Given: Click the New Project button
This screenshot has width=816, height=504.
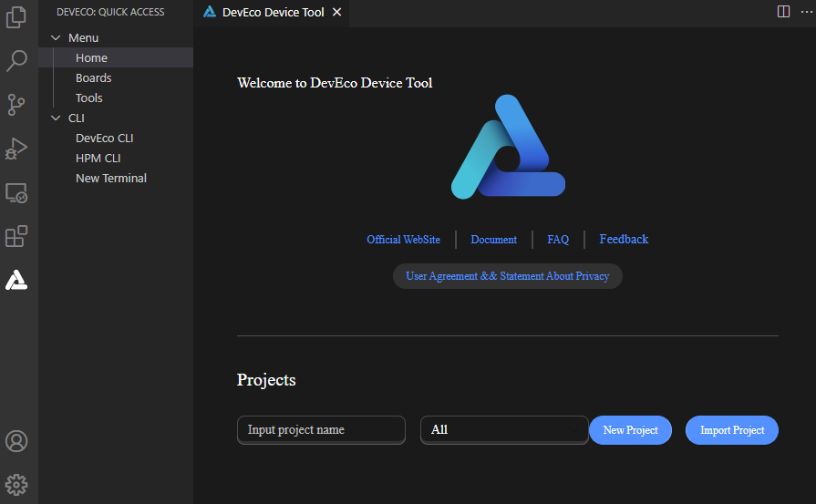Looking at the screenshot, I should (630, 430).
